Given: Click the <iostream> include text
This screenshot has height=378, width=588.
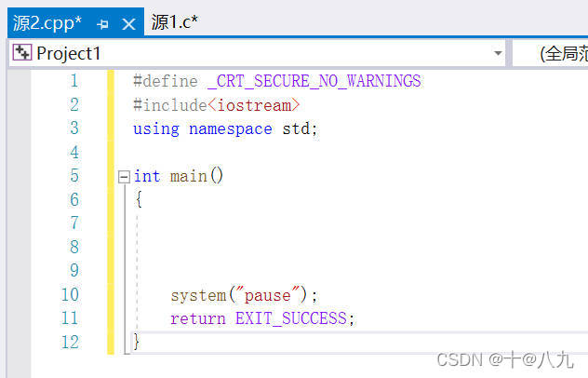Looking at the screenshot, I should click(x=254, y=105).
